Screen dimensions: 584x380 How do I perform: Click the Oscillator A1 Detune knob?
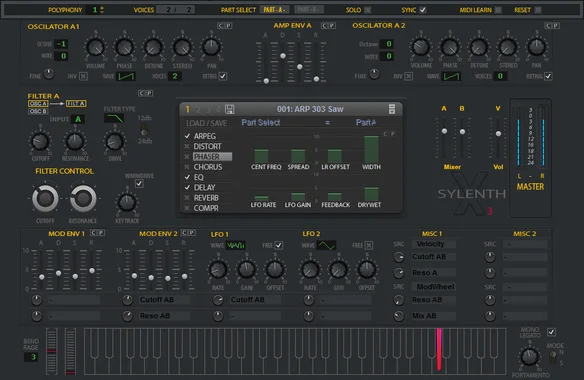pyautogui.click(x=153, y=47)
